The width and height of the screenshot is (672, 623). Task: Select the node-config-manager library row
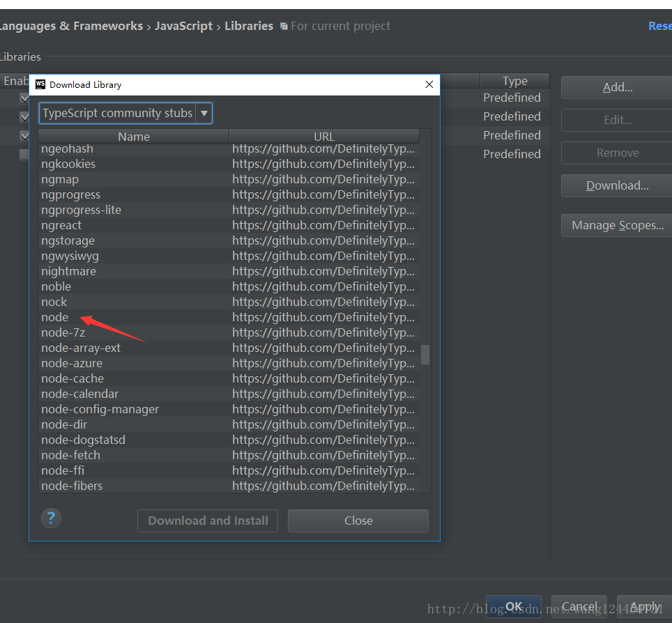pos(229,410)
